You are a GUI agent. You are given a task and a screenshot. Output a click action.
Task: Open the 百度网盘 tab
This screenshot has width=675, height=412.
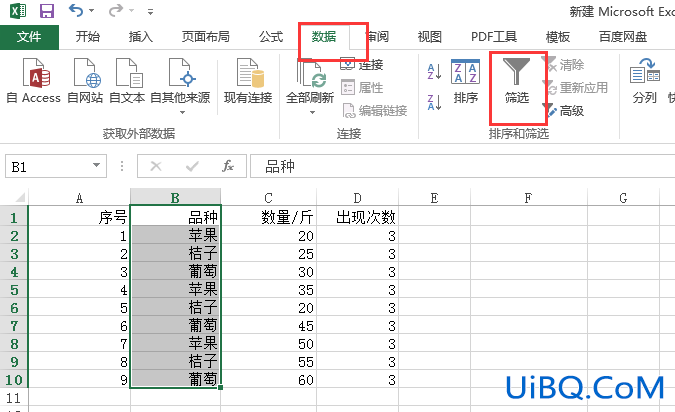point(623,37)
